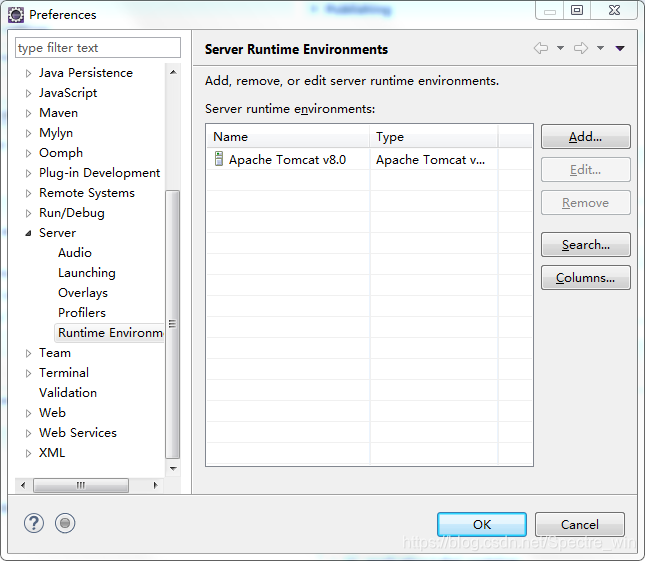This screenshot has width=645, height=561.
Task: Select the Java Persistence label
Action: pos(86,73)
